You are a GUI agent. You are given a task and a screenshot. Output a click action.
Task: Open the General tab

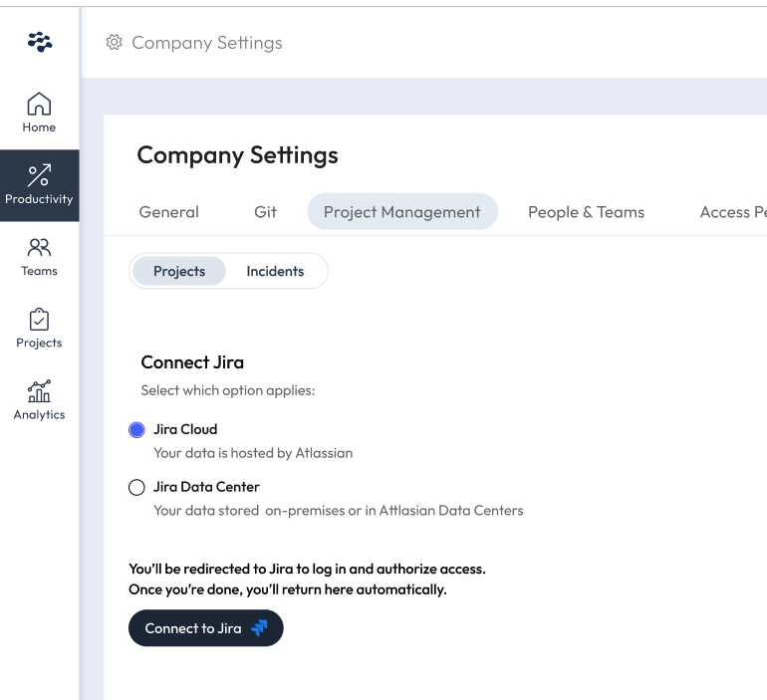(169, 212)
